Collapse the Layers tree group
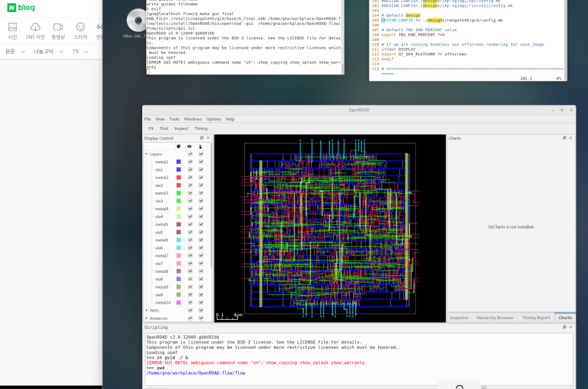 [x=147, y=154]
